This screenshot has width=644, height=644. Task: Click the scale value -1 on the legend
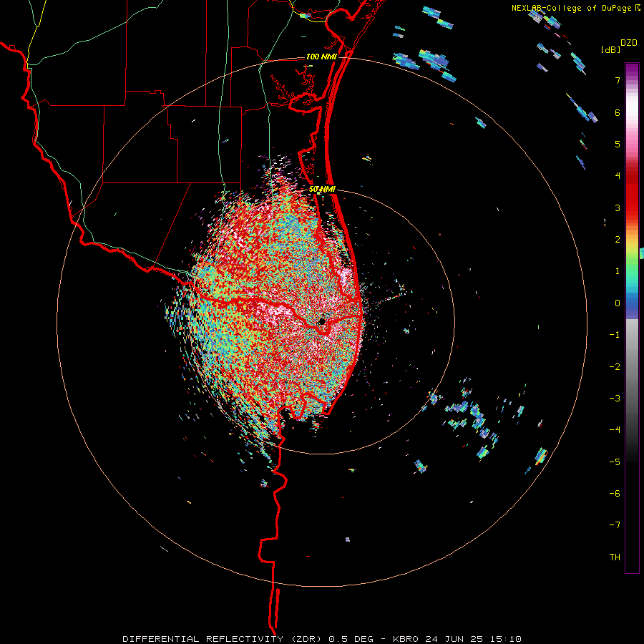[x=615, y=335]
